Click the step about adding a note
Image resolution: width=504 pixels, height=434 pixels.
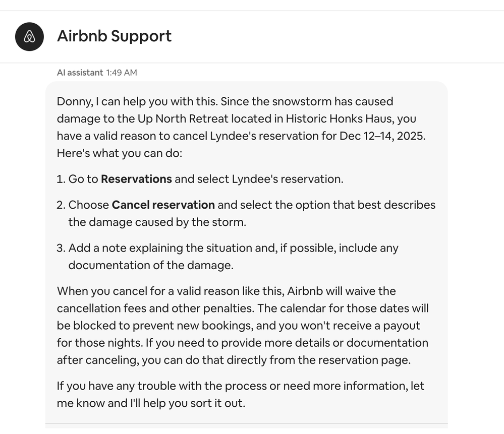point(233,257)
